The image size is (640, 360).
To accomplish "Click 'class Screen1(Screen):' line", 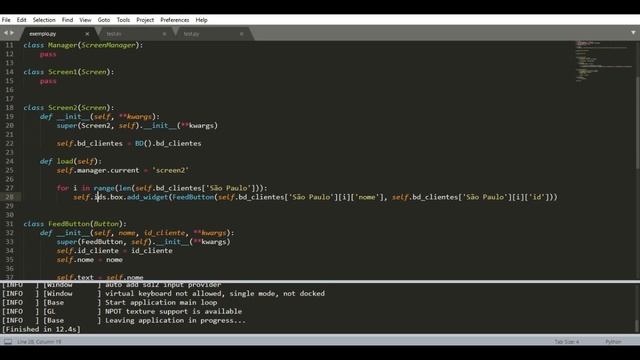I will point(69,72).
